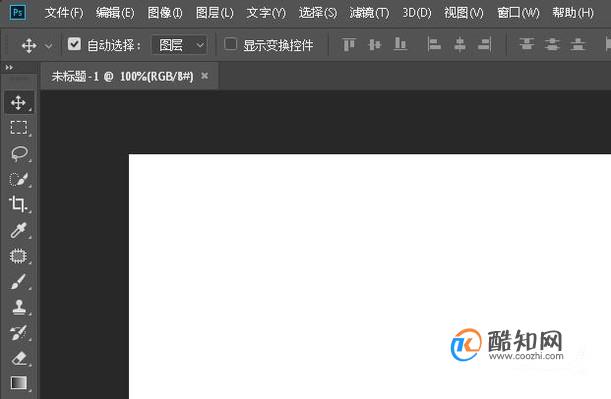Select the Brush tool
The width and height of the screenshot is (611, 399).
tap(18, 282)
